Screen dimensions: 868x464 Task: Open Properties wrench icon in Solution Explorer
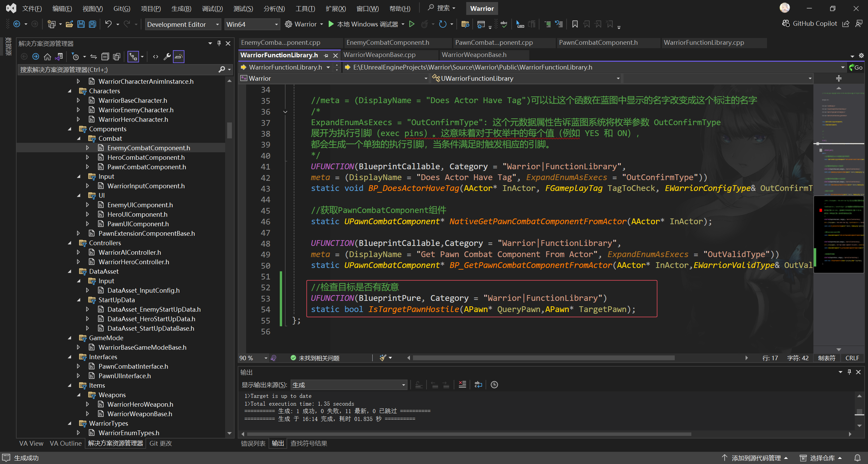pos(167,57)
